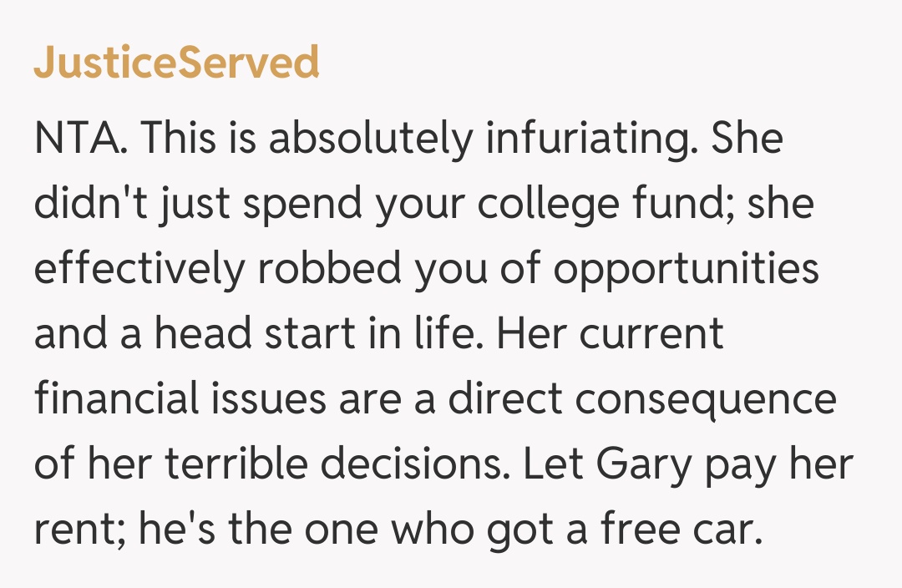Open the JusticeServed user profile
The image size is (902, 588).
176,63
